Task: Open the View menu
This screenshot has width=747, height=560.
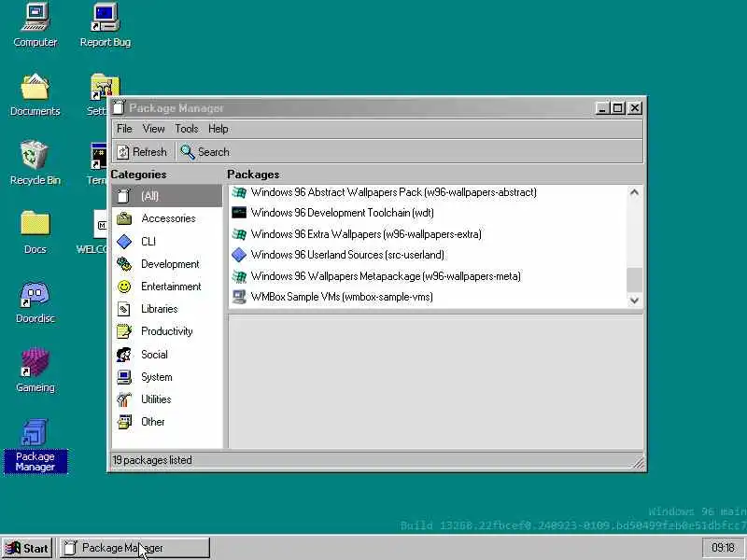Action: point(153,129)
